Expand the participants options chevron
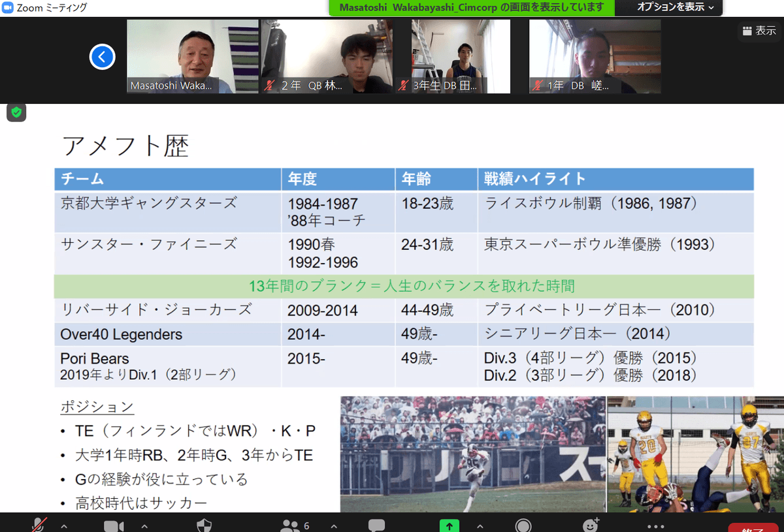 click(x=334, y=525)
